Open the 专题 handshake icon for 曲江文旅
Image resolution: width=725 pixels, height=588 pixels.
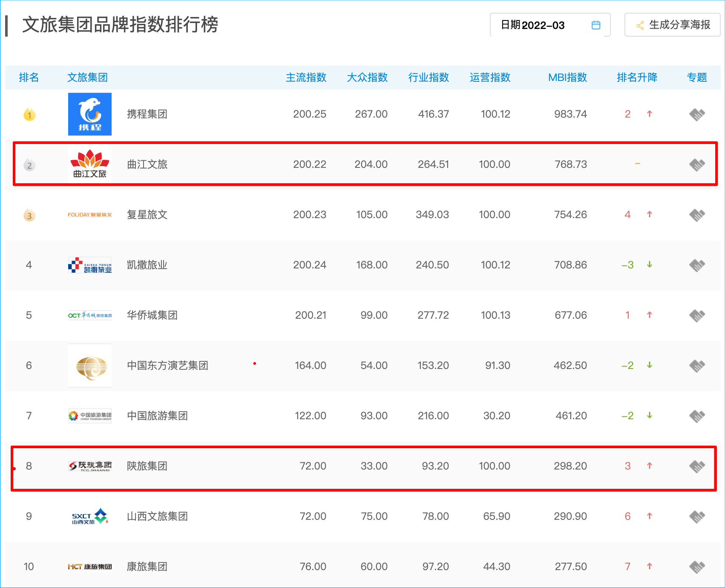click(x=697, y=164)
